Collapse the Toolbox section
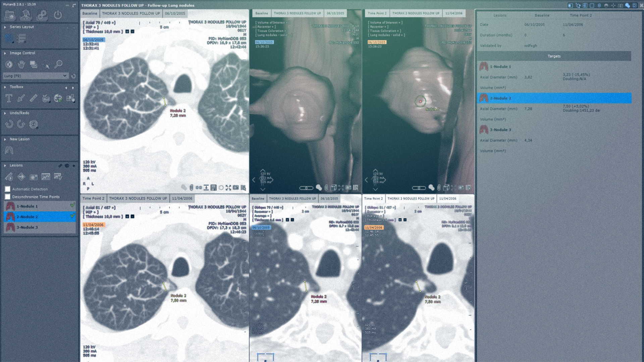 (5, 87)
